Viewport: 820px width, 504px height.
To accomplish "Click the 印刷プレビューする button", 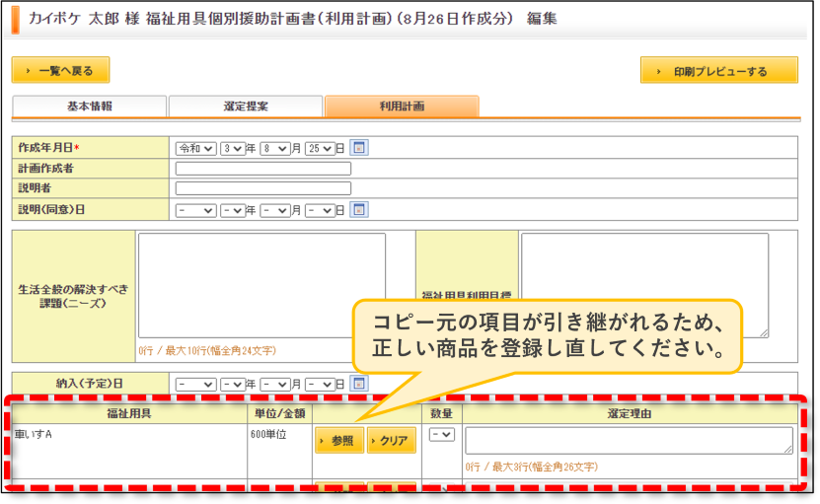I will pos(719,70).
